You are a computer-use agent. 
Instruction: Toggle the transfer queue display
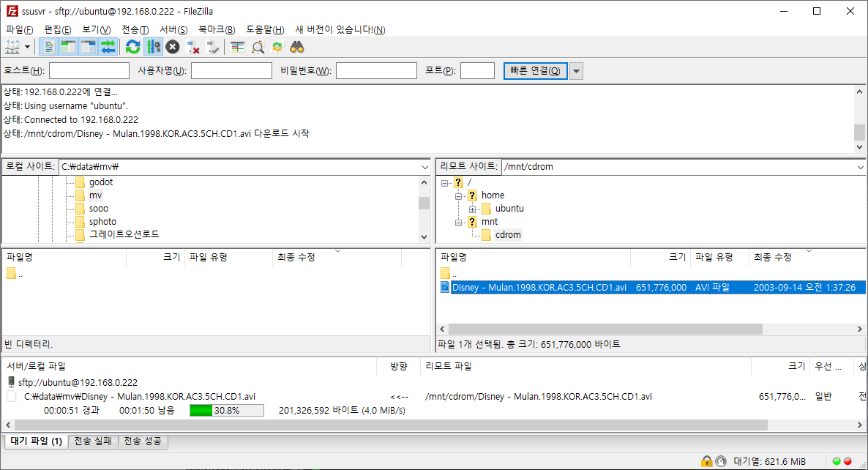pyautogui.click(x=108, y=47)
